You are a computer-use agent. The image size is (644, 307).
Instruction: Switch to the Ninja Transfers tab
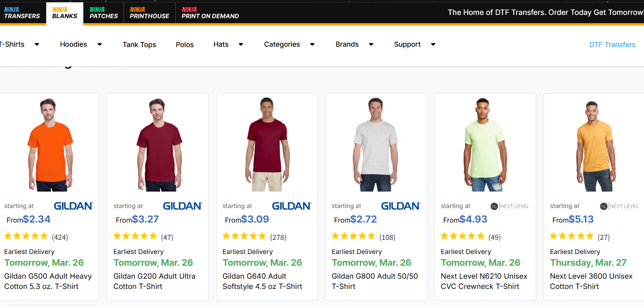22,13
